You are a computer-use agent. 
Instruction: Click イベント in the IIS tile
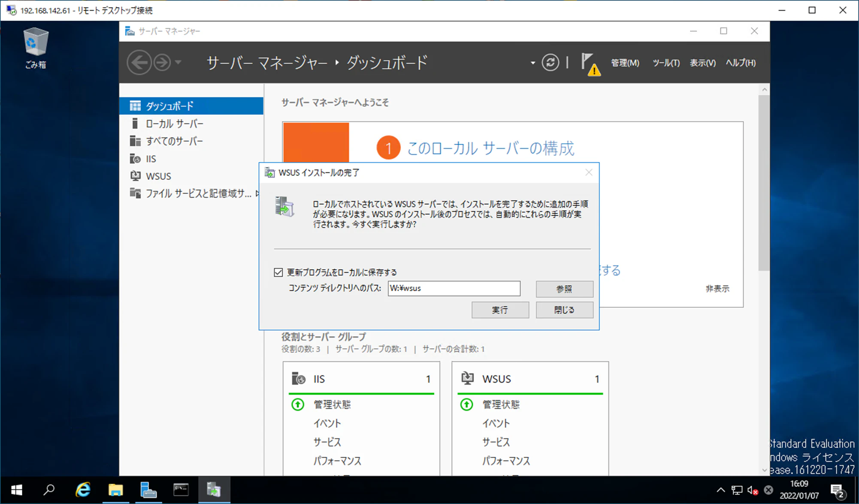point(327,423)
